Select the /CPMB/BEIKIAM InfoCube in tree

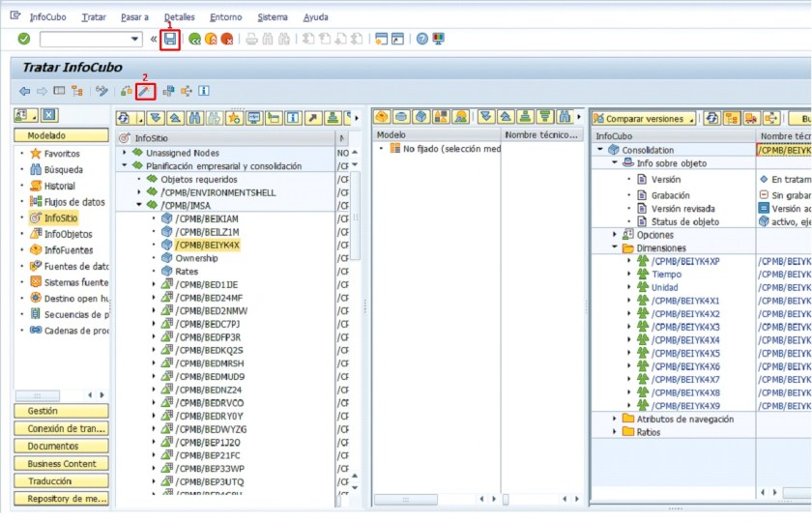click(x=207, y=219)
